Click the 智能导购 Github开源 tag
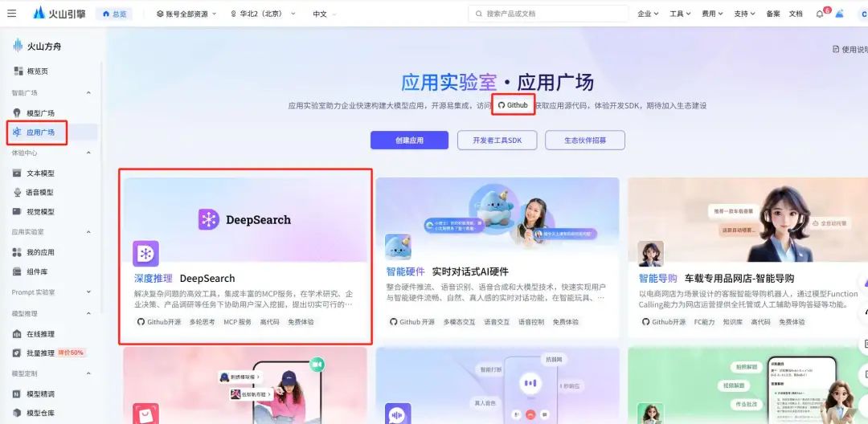The height and width of the screenshot is (424, 868). tap(664, 322)
